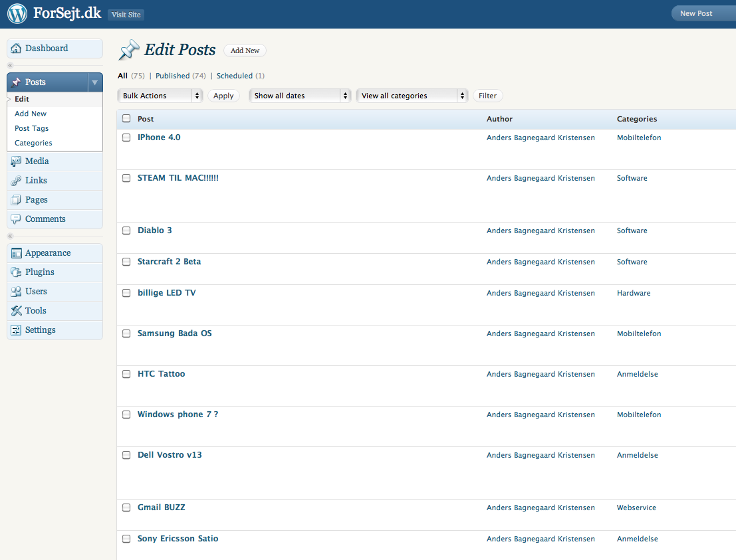Viewport: 736px width, 560px height.
Task: Open Categories submenu item
Action: tap(33, 143)
